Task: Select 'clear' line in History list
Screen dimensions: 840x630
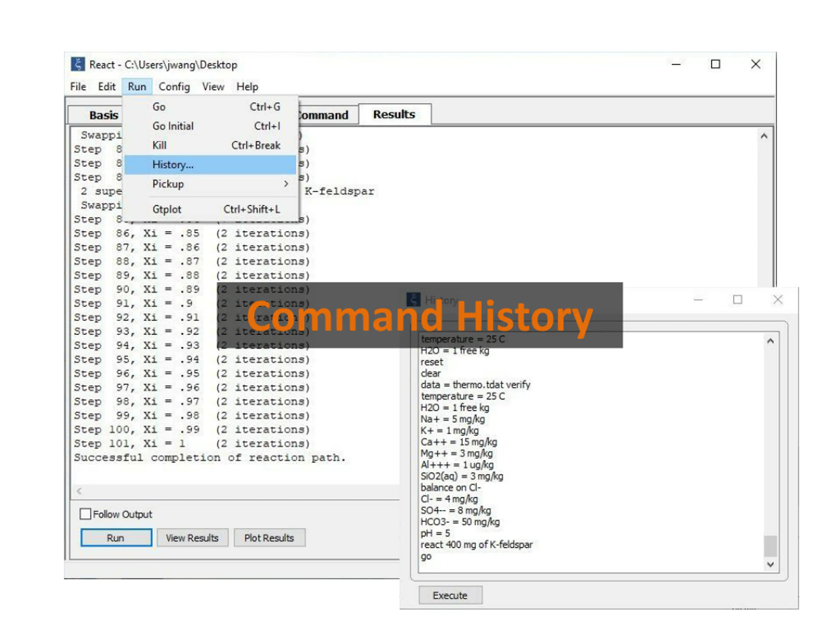Action: tap(430, 373)
